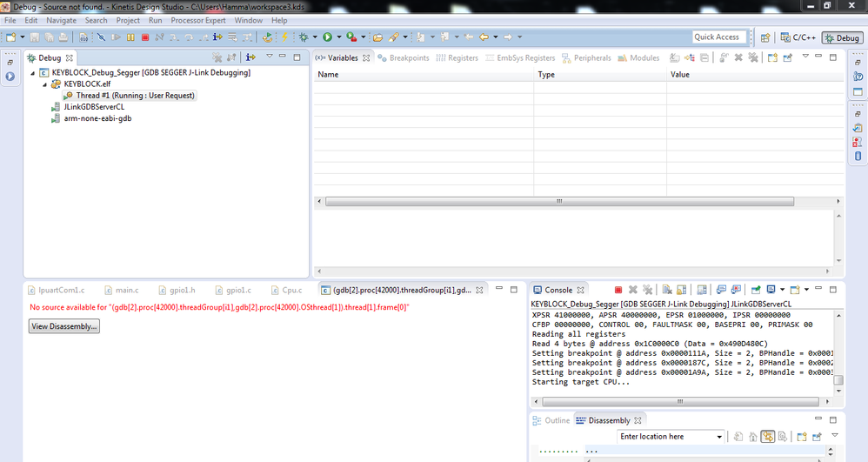The height and width of the screenshot is (462, 868).
Task: Switch to the Outline tab
Action: (x=551, y=420)
